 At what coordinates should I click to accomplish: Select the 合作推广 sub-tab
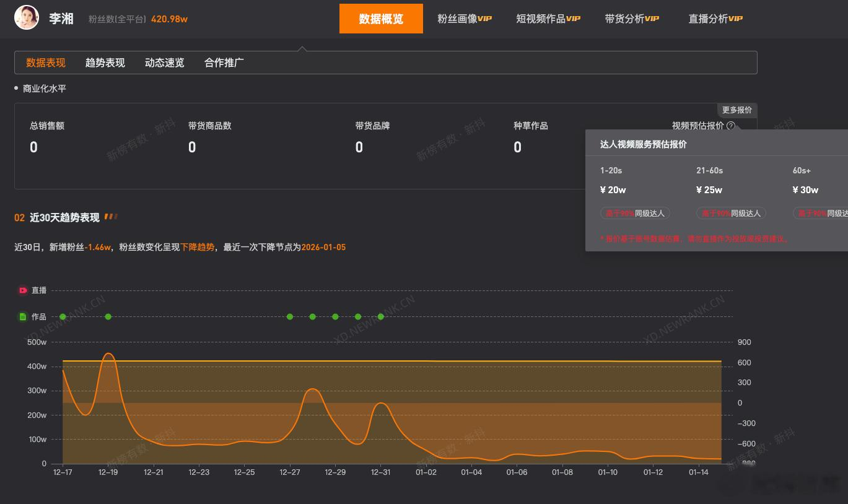(224, 63)
